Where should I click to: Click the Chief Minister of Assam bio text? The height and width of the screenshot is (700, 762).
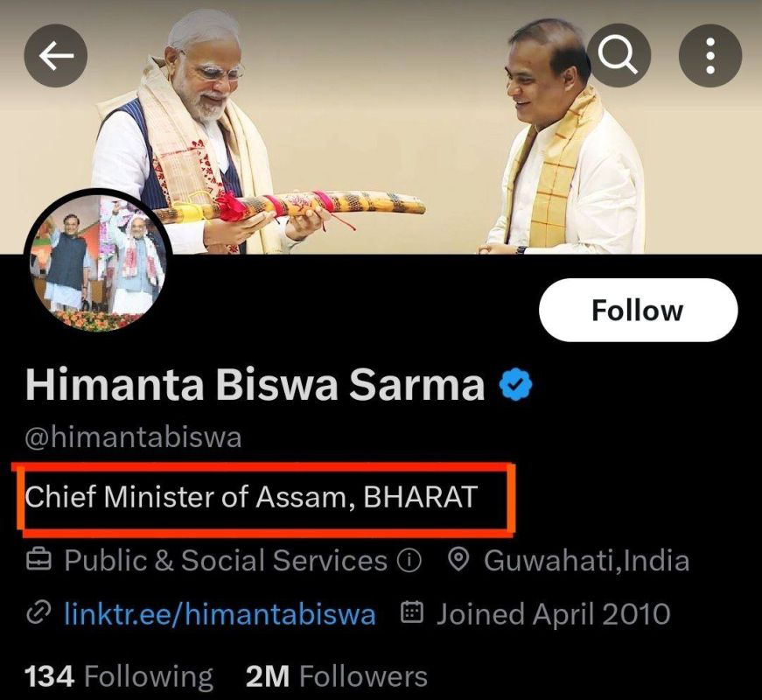click(251, 497)
